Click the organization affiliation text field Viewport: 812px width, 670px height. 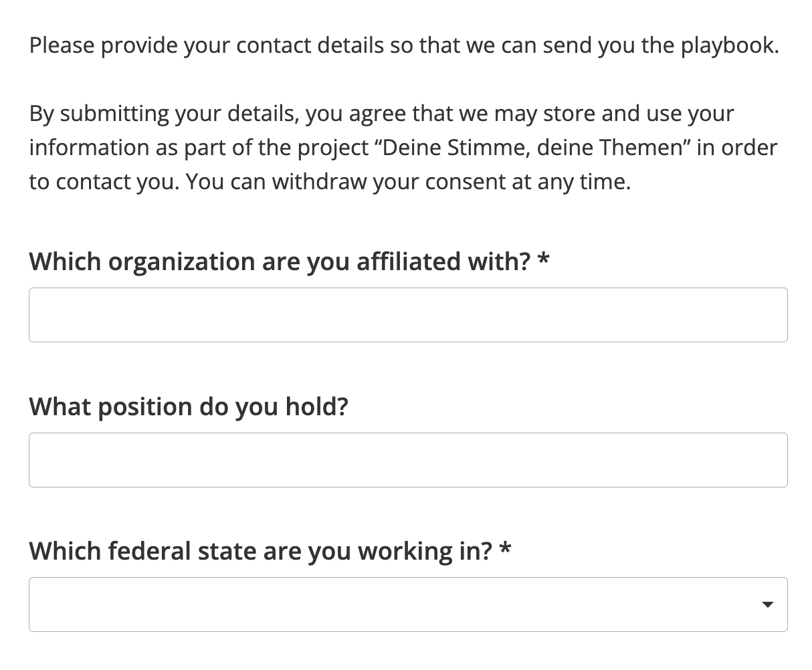[x=408, y=315]
